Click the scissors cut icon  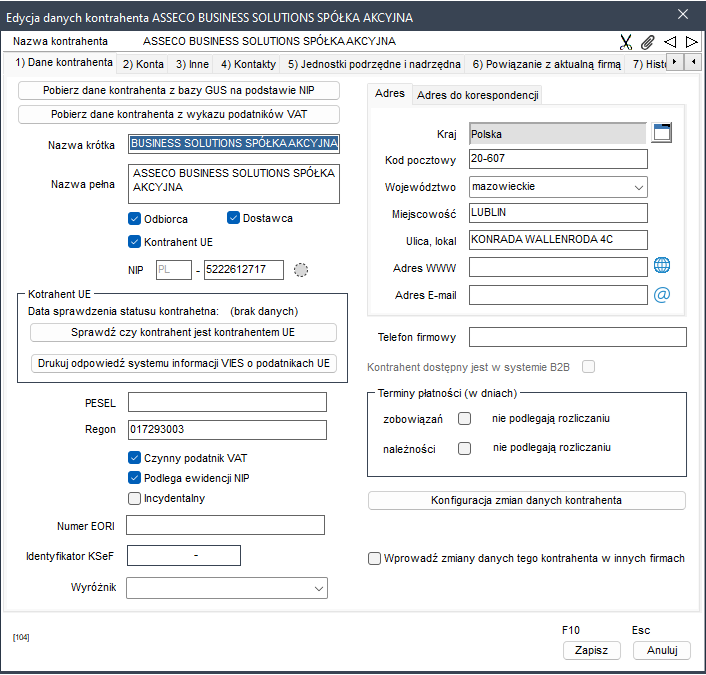625,42
